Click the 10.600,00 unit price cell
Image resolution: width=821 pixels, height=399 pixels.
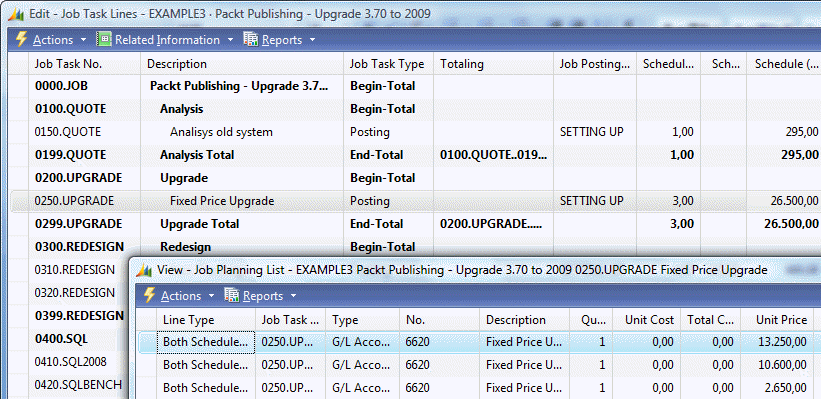pos(782,365)
